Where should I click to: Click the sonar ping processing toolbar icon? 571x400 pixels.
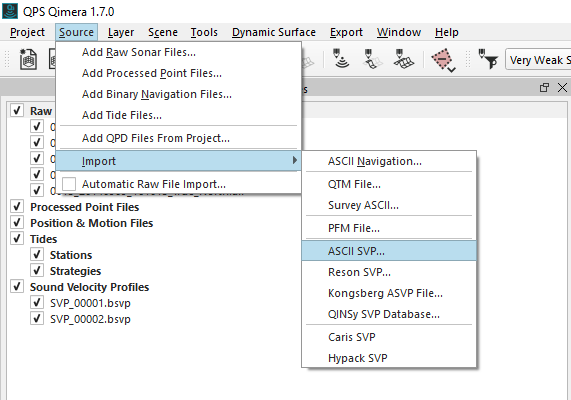341,58
